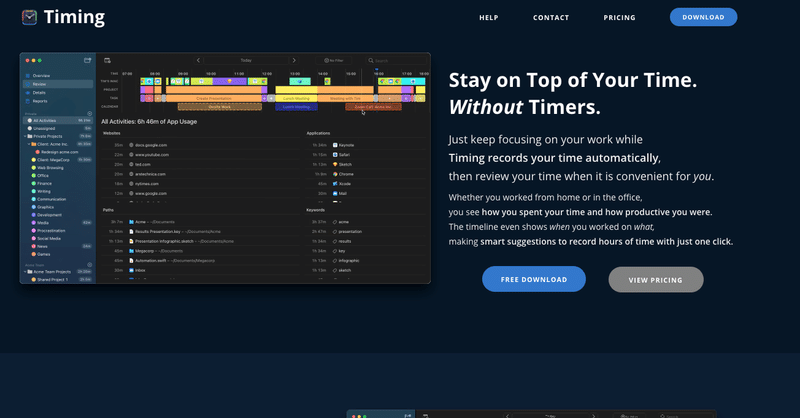The width and height of the screenshot is (800, 418).
Task: Click the FREE DOWNLOAD button
Action: (x=534, y=279)
